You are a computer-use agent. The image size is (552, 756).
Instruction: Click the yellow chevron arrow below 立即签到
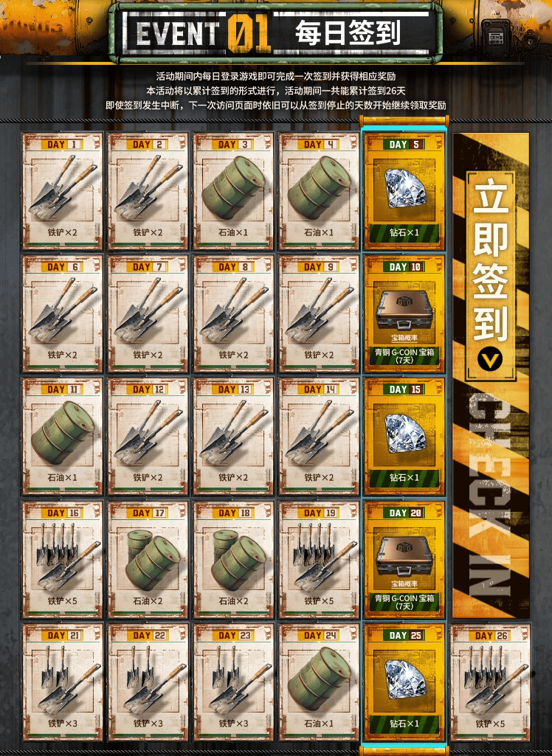point(490,359)
